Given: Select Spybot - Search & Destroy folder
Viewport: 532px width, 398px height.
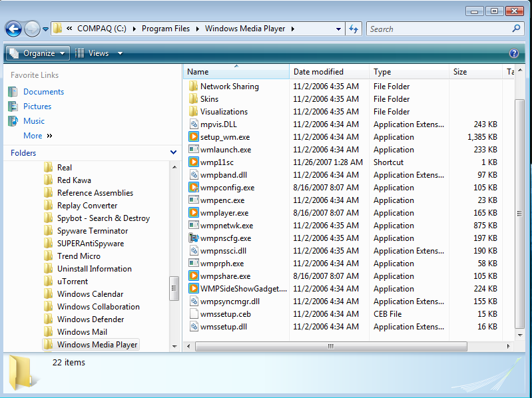Looking at the screenshot, I should pyautogui.click(x=103, y=218).
